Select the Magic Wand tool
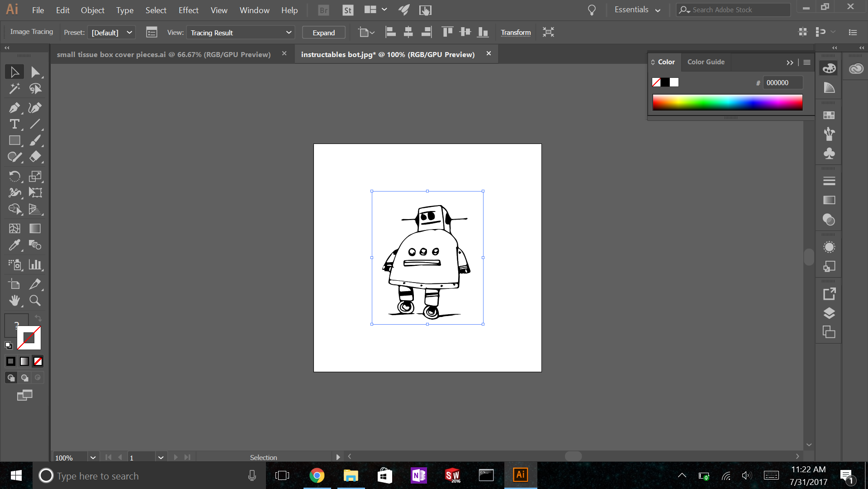 [14, 88]
